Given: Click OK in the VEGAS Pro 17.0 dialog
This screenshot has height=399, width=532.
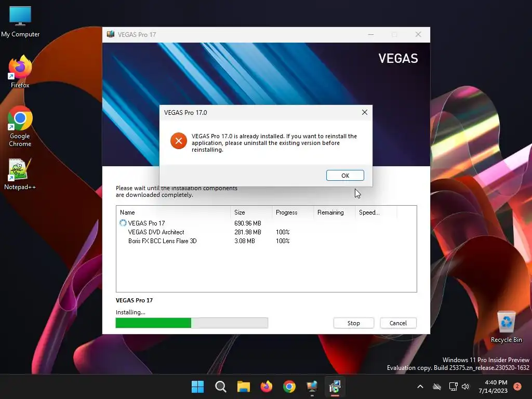Looking at the screenshot, I should 345,176.
